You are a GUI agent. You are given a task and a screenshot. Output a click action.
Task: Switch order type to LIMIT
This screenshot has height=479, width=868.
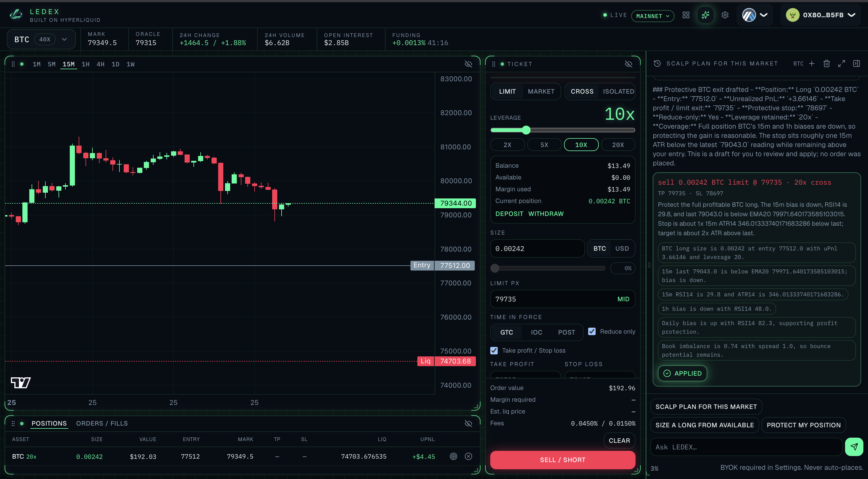click(507, 91)
